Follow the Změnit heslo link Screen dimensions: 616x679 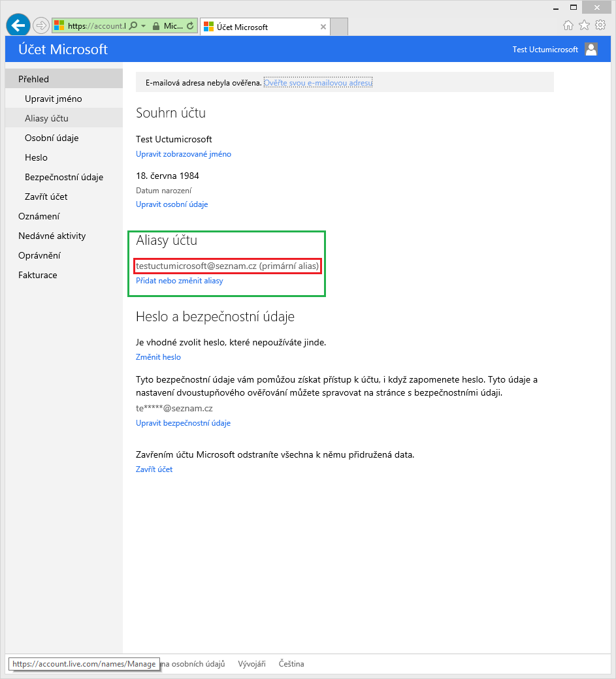tap(158, 357)
